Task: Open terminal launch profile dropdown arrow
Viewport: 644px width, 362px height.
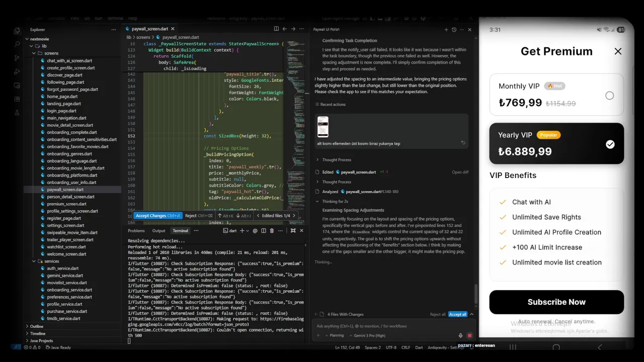Action: (247, 231)
